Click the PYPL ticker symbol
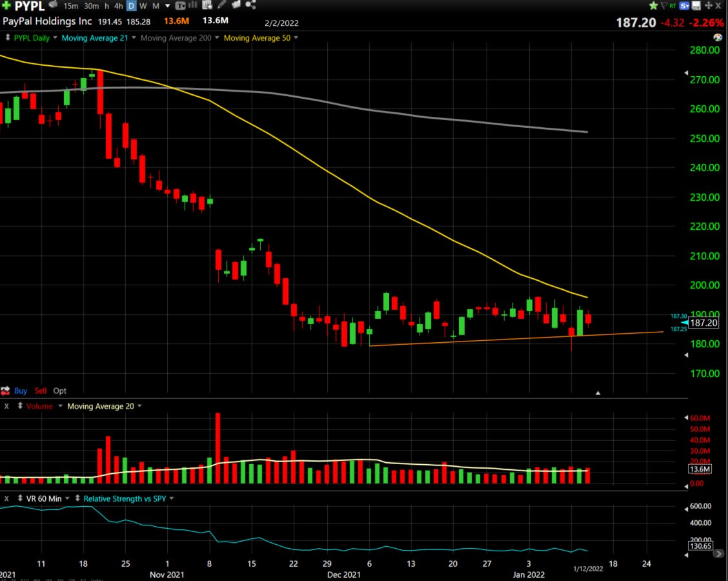This screenshot has width=728, height=581. point(30,6)
